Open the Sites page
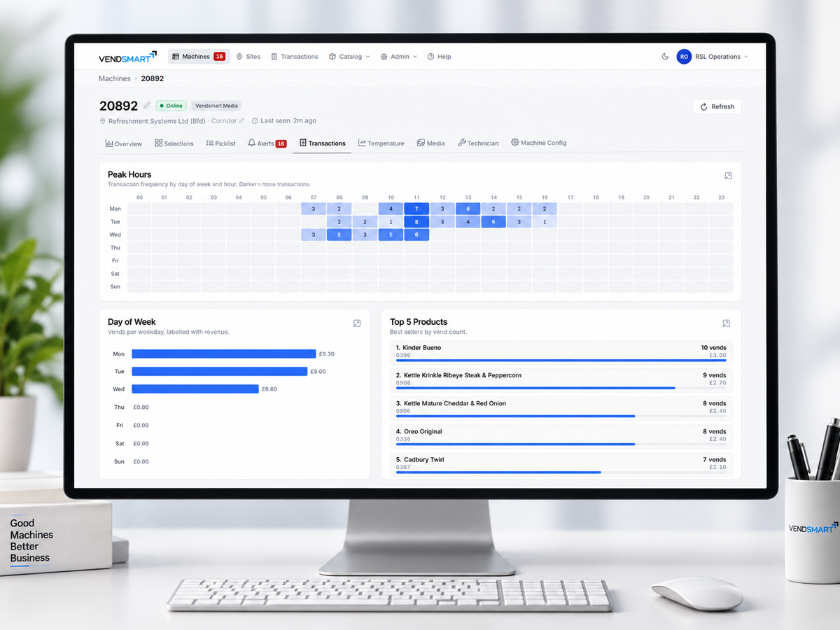 point(248,57)
